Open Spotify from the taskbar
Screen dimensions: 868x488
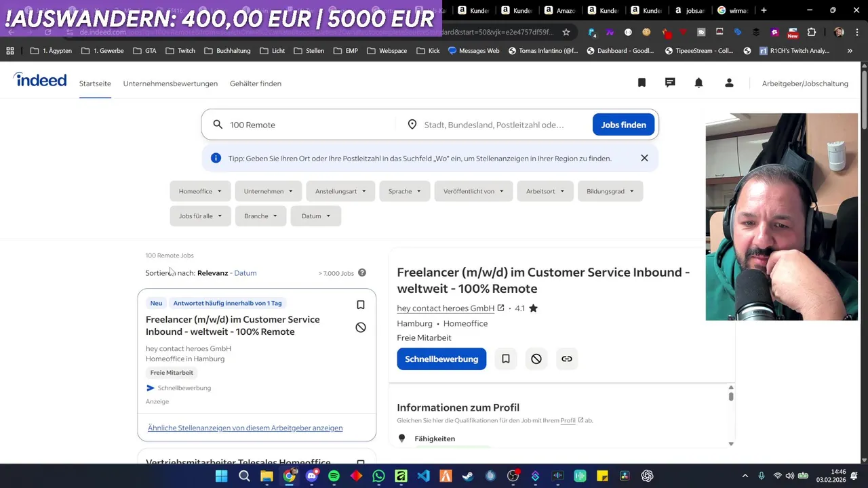pos(334,476)
